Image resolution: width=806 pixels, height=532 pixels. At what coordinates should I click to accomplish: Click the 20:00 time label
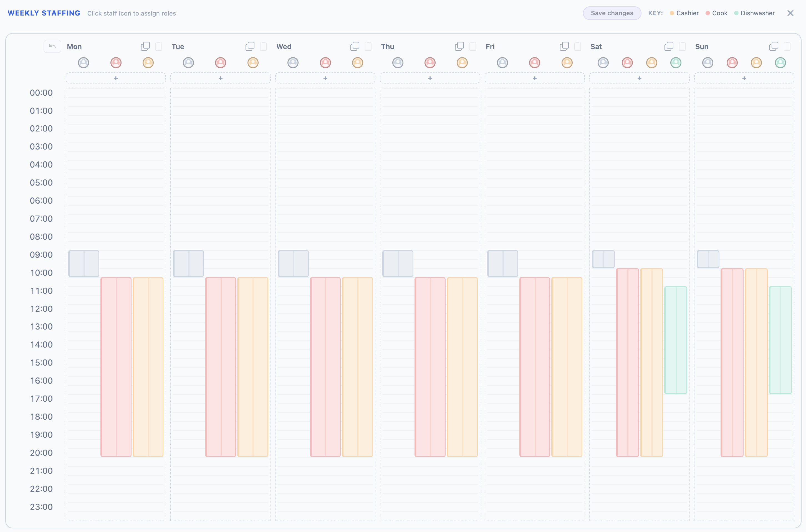[41, 453]
